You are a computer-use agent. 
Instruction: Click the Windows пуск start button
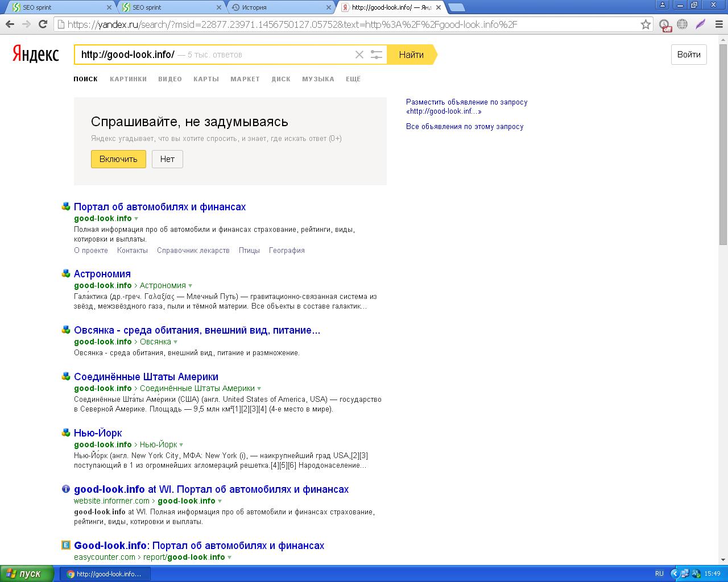point(27,573)
